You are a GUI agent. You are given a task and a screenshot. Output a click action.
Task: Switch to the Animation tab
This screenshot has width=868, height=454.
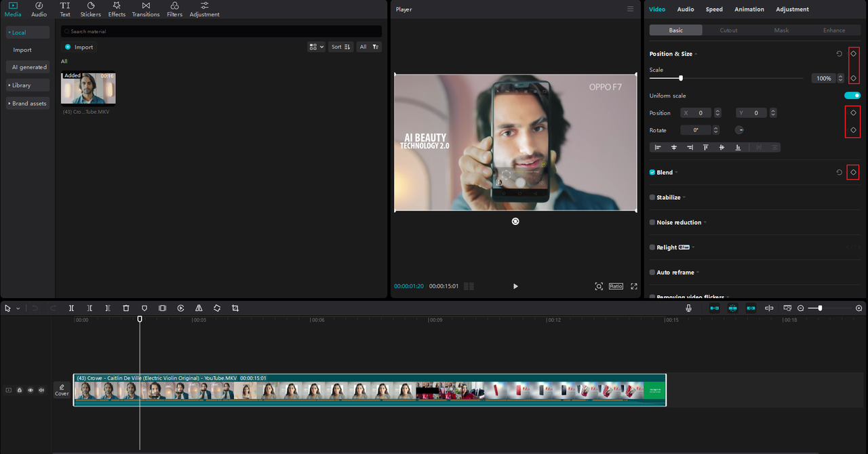tap(749, 9)
